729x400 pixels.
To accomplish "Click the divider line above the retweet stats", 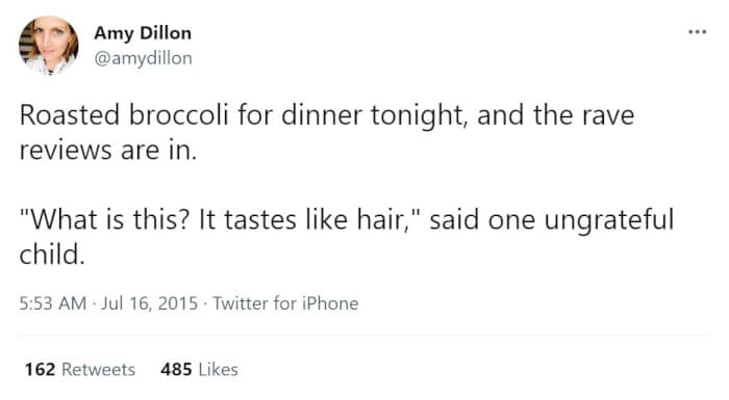I will tap(364, 334).
